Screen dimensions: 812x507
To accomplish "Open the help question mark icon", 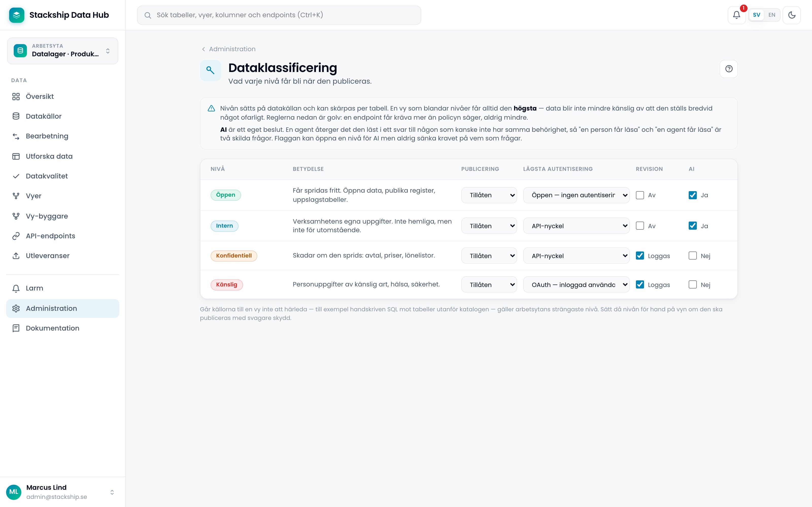I will 729,69.
